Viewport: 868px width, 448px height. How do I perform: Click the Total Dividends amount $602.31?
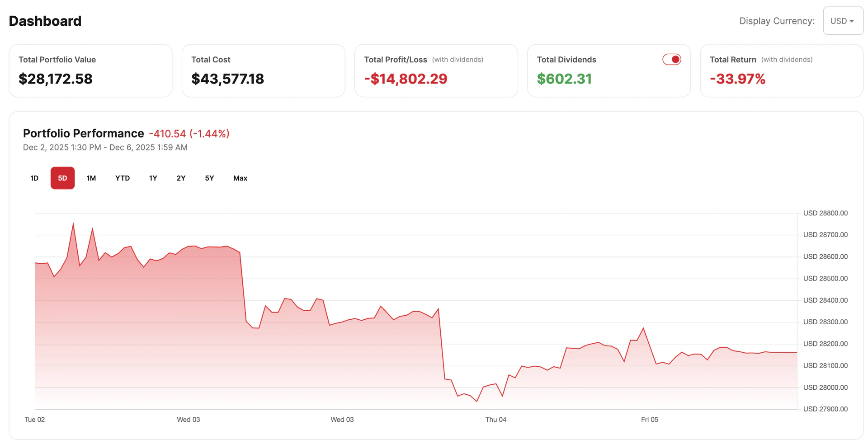click(x=564, y=79)
